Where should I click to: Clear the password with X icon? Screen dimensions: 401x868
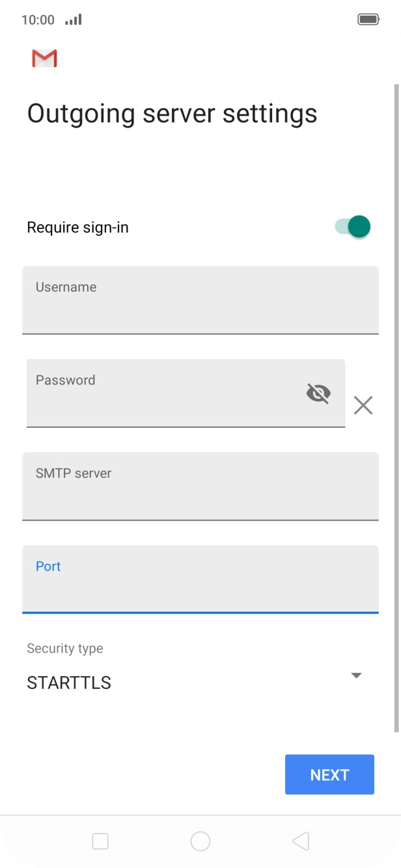point(363,405)
